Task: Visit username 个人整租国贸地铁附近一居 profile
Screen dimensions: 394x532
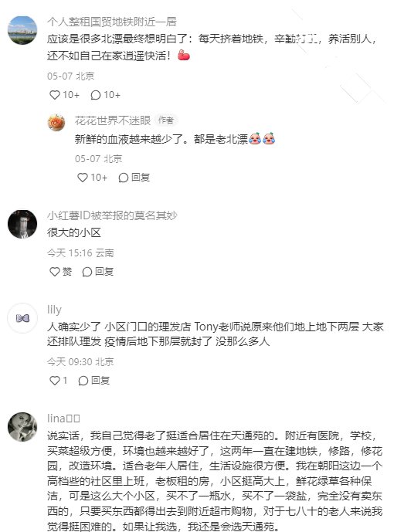Action: tap(112, 22)
